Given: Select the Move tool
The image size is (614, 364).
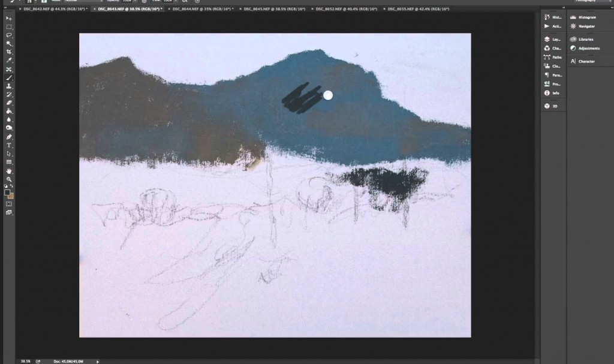Looking at the screenshot, I should (9, 19).
